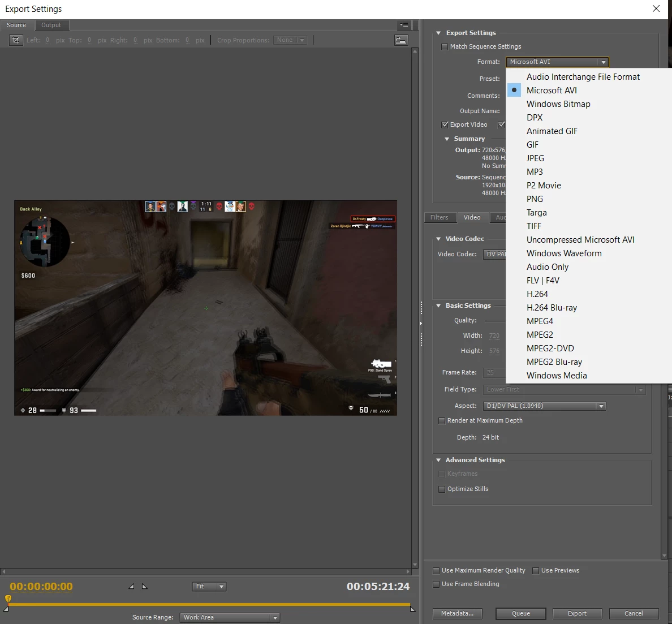Pick PNG in the format menu
672x624 pixels.
click(x=535, y=199)
